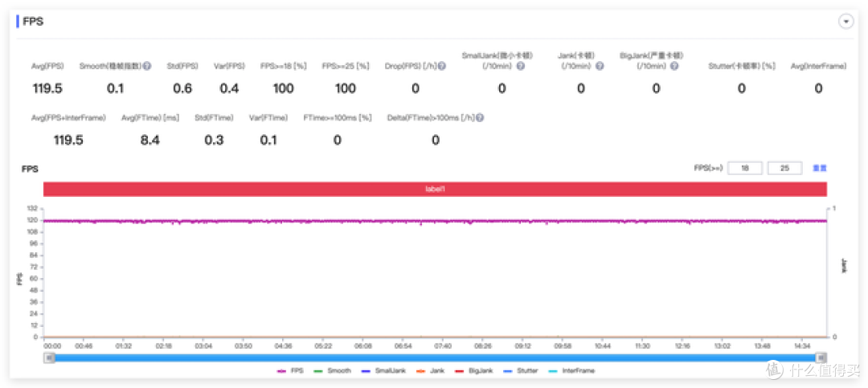Click the Std(FPS) value 0.6

pyautogui.click(x=182, y=88)
